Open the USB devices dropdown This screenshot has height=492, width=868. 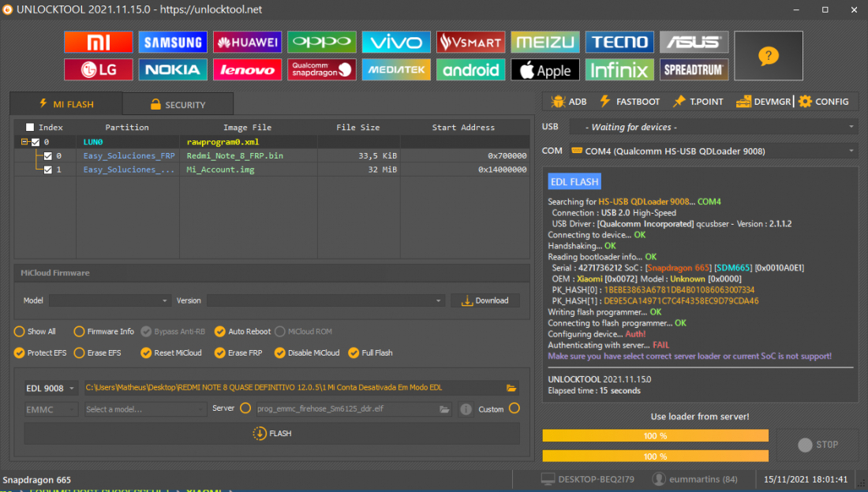[x=713, y=127]
